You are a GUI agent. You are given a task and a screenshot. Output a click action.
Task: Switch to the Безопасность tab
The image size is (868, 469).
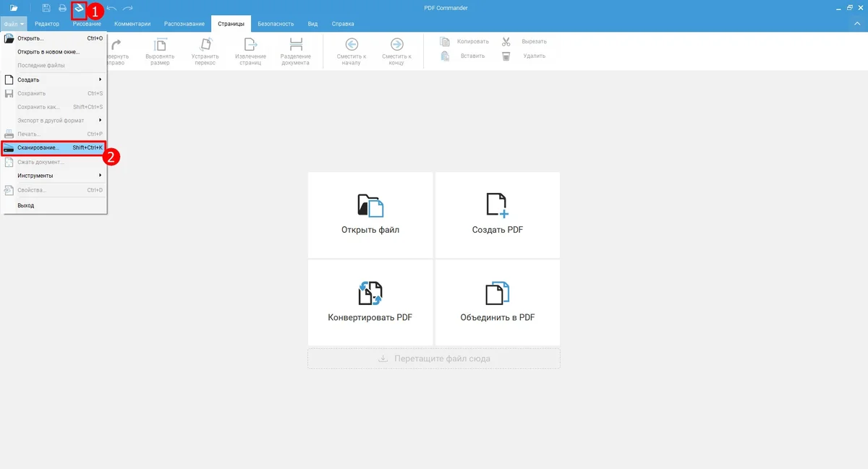point(276,24)
